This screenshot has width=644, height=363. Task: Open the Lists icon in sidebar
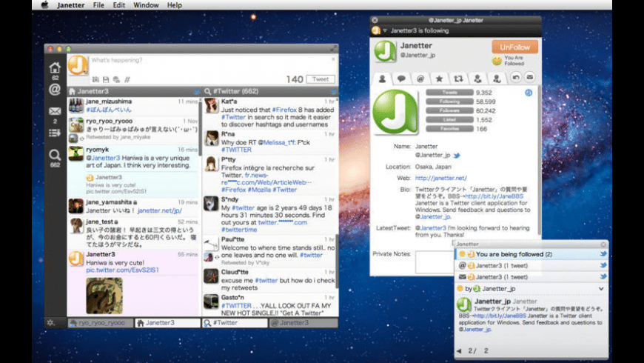54,133
